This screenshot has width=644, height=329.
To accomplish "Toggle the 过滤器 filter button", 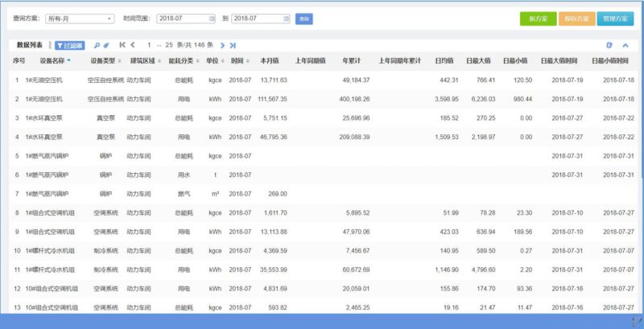I will 70,45.
